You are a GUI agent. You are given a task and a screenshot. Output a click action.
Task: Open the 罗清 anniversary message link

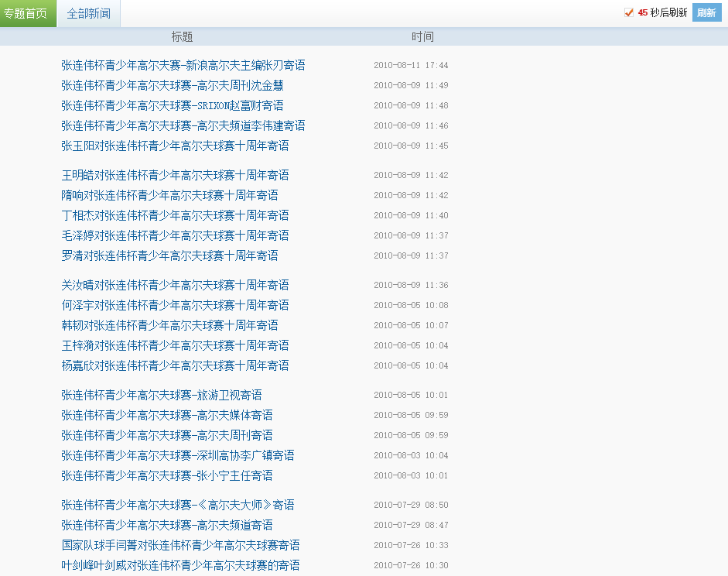(x=169, y=255)
